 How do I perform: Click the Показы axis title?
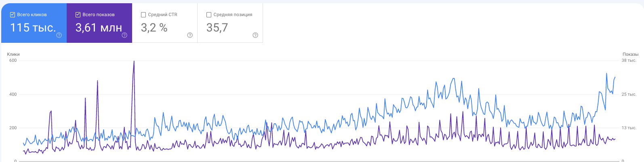630,54
